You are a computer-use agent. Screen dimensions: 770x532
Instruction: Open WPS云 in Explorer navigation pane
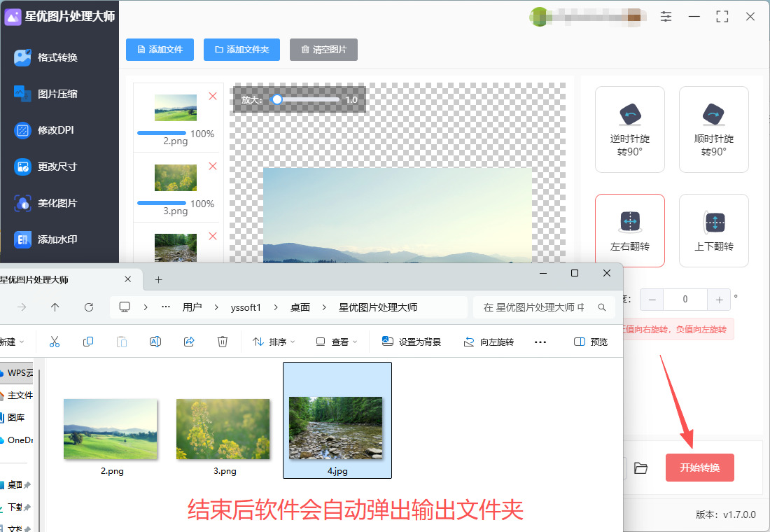click(x=17, y=373)
